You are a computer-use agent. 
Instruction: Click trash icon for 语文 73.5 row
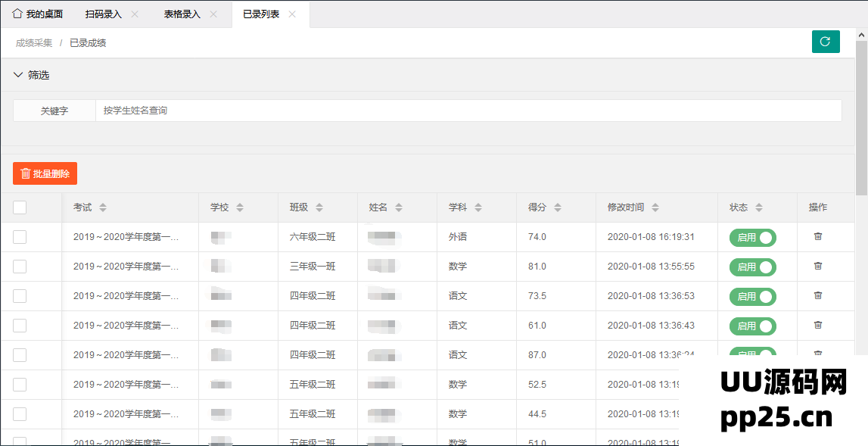point(817,296)
